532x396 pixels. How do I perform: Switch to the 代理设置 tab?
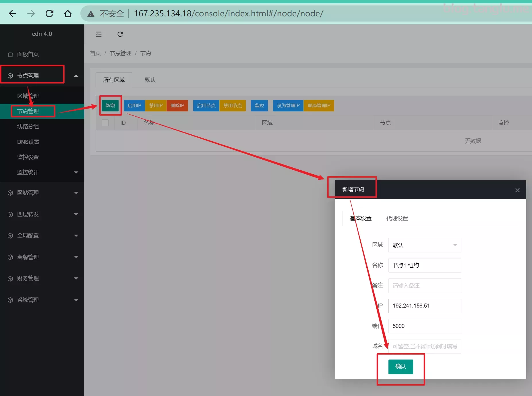point(397,219)
